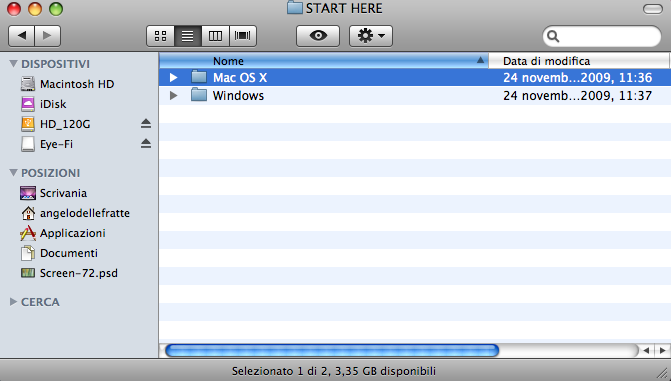
Task: Click Mac OS X date 24 novemb...2009, 11:36
Action: coord(577,77)
